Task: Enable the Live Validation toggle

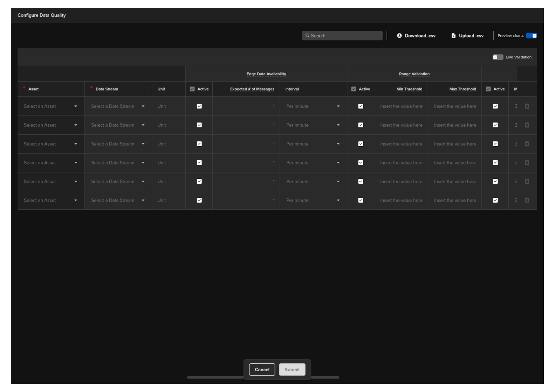Action: point(498,57)
